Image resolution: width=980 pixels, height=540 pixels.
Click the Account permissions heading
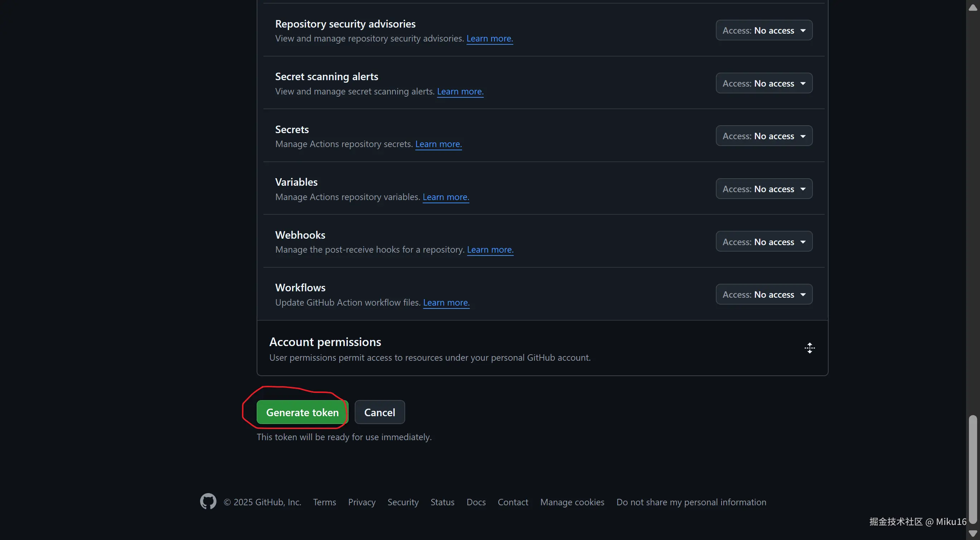point(325,342)
